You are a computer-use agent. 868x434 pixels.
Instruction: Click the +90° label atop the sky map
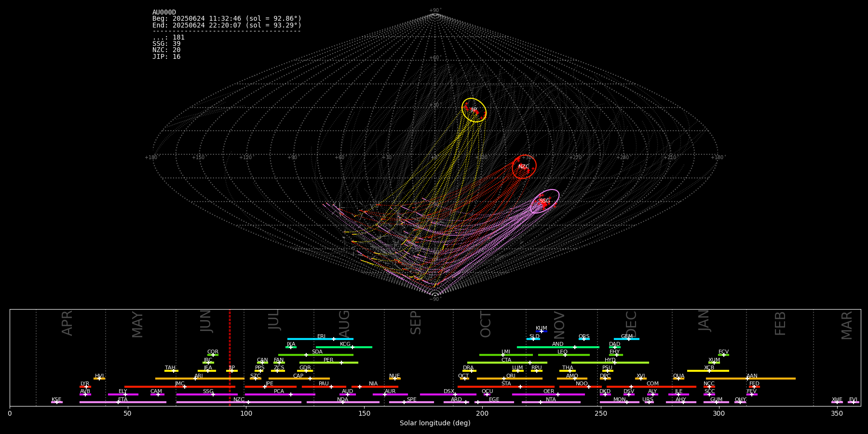[x=435, y=11]
